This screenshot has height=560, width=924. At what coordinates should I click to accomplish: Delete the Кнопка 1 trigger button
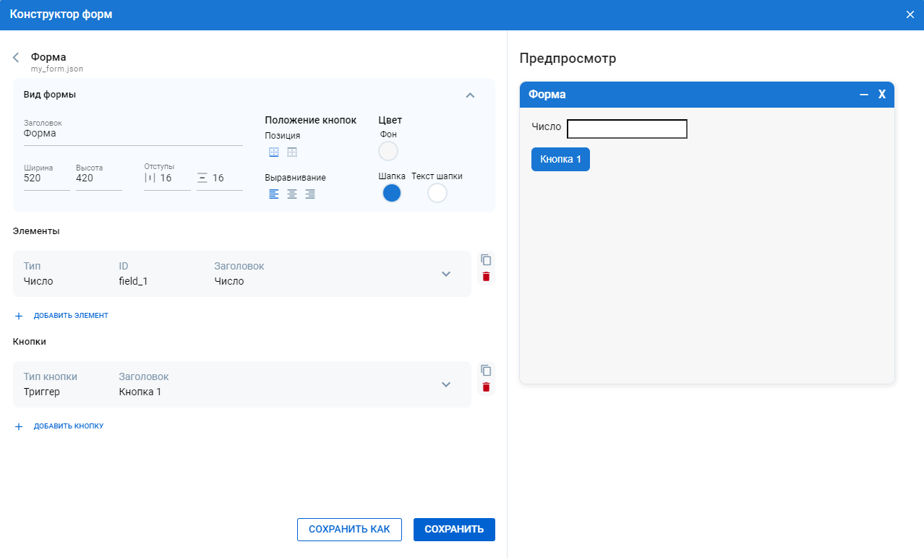pyautogui.click(x=486, y=387)
